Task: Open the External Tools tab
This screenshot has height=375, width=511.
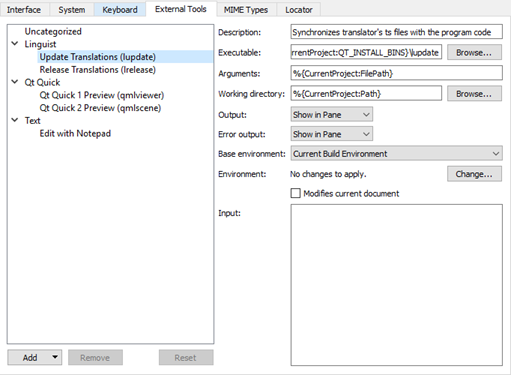Action: click(x=181, y=9)
